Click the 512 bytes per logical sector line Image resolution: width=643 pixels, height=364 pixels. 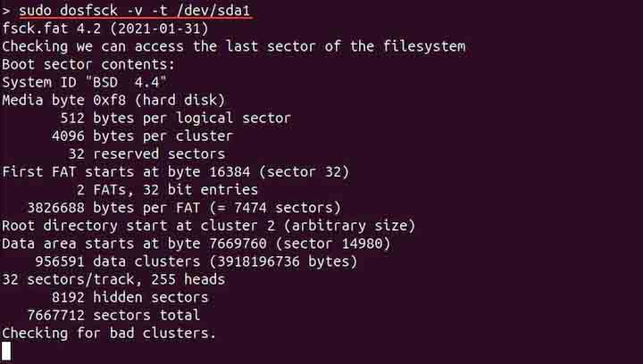coord(175,118)
